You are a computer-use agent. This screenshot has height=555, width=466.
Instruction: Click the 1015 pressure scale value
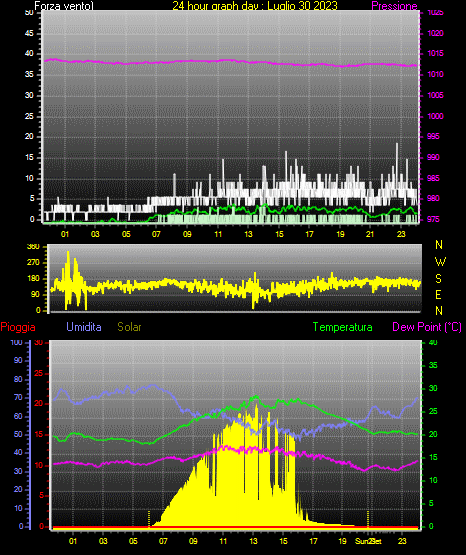435,53
